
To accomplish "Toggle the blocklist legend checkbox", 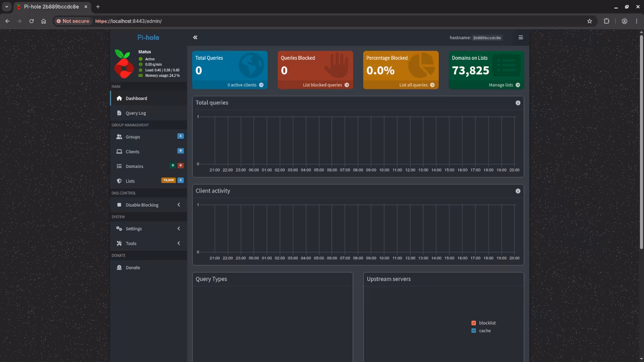I will tap(473, 323).
